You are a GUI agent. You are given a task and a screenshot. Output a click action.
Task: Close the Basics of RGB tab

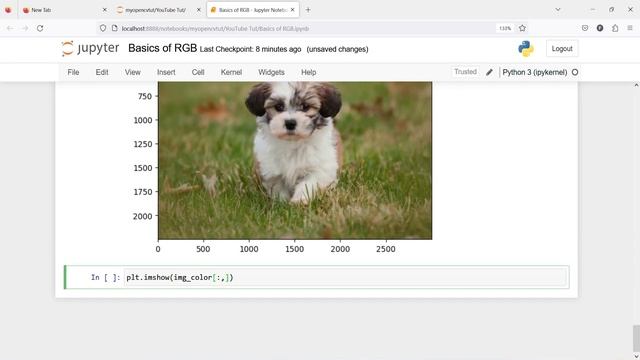tap(293, 10)
